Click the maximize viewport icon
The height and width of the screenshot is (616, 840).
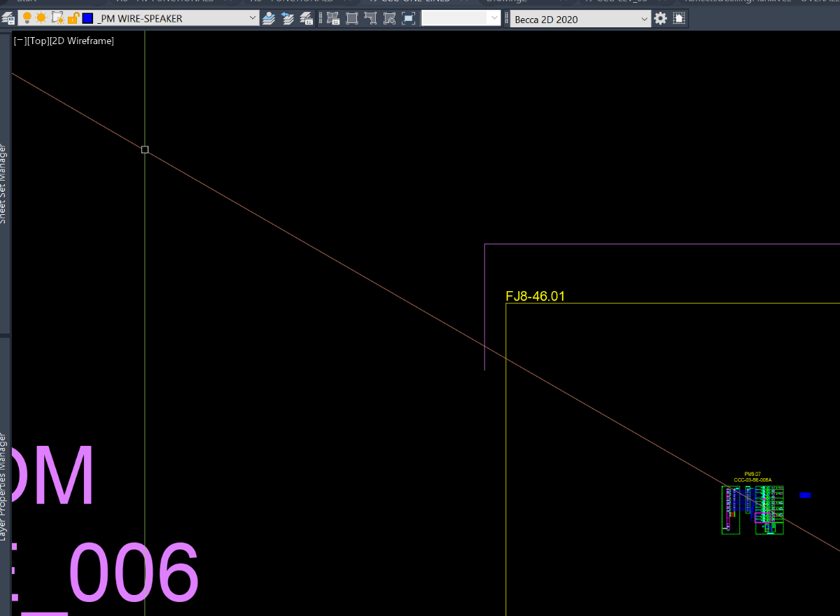[409, 19]
